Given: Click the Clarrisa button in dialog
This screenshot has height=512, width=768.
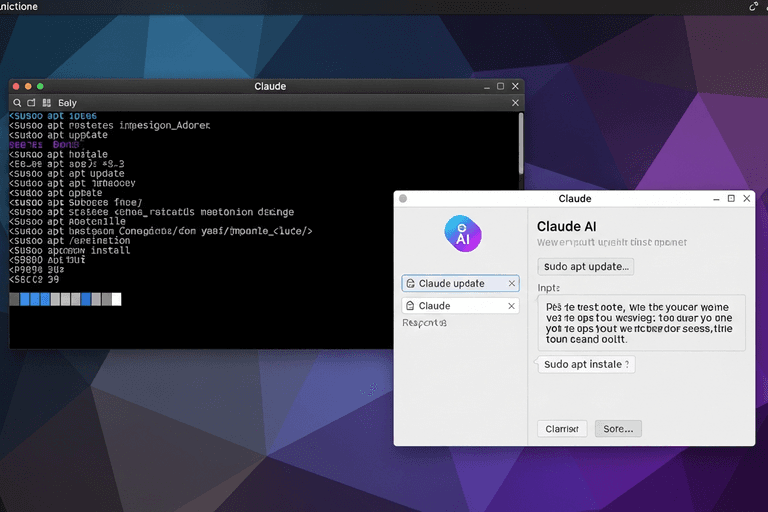Looking at the screenshot, I should click(562, 429).
